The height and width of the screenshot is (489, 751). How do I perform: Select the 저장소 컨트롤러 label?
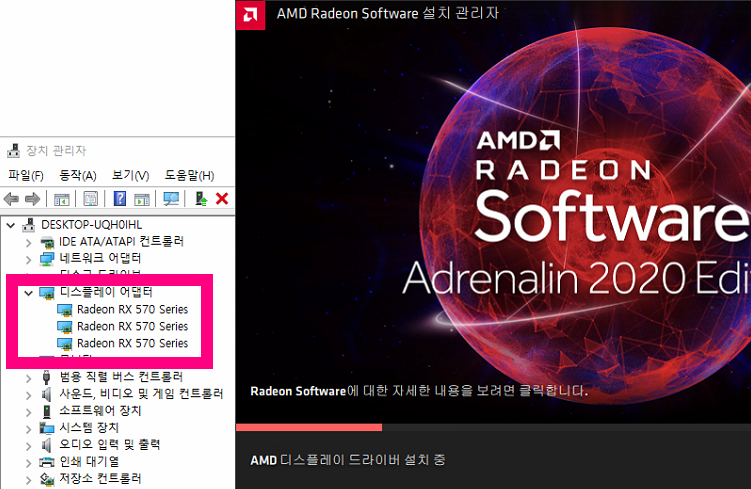100,478
